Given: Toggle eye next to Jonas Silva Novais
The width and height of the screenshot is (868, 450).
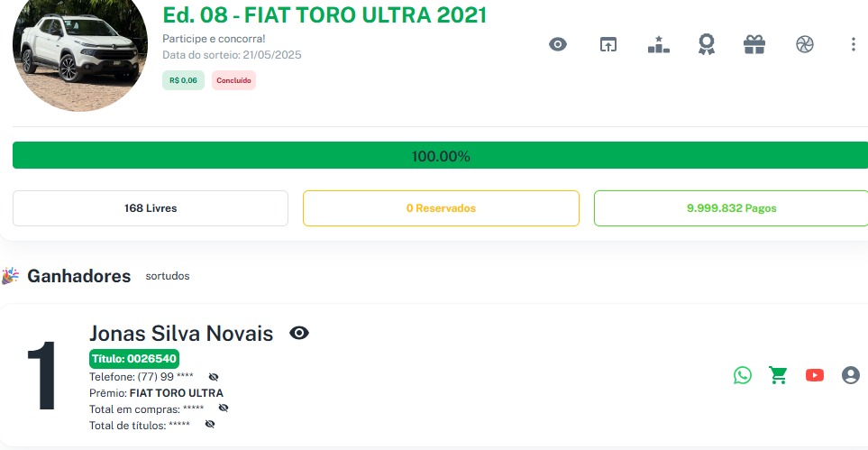Looking at the screenshot, I should click(x=299, y=334).
